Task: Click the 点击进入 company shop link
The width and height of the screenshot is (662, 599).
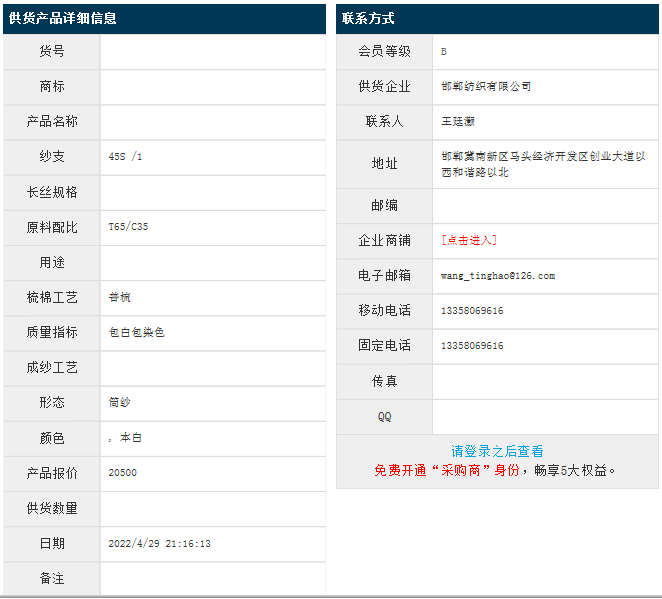Action: (x=469, y=240)
